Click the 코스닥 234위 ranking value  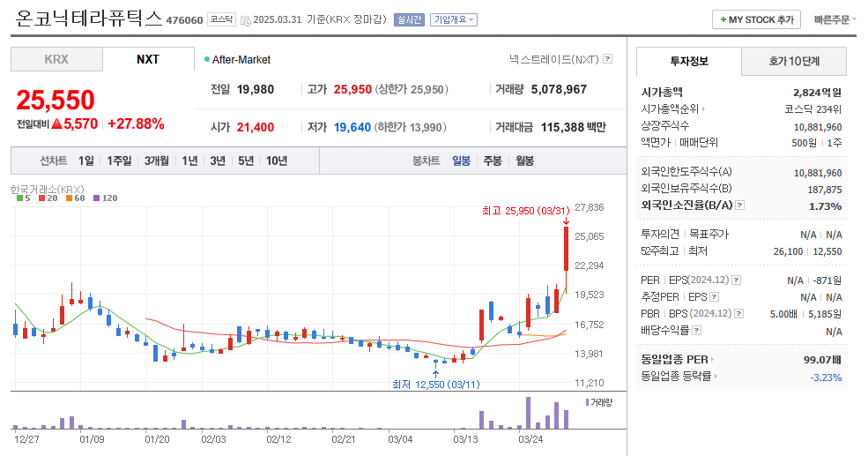point(813,109)
